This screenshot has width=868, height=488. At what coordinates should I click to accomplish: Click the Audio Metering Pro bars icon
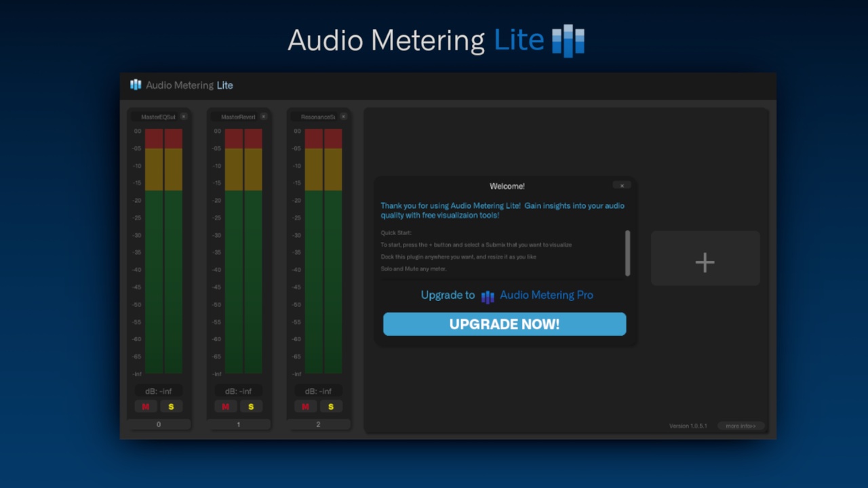point(488,296)
